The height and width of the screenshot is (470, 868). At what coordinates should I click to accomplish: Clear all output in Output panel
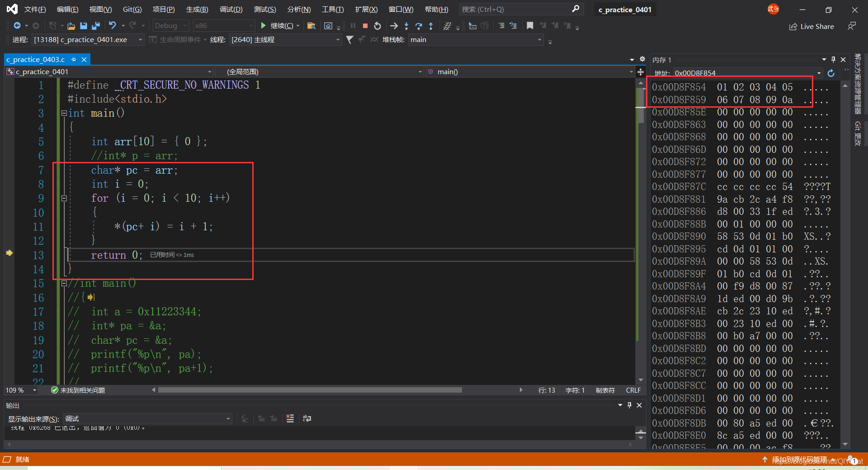pos(290,418)
